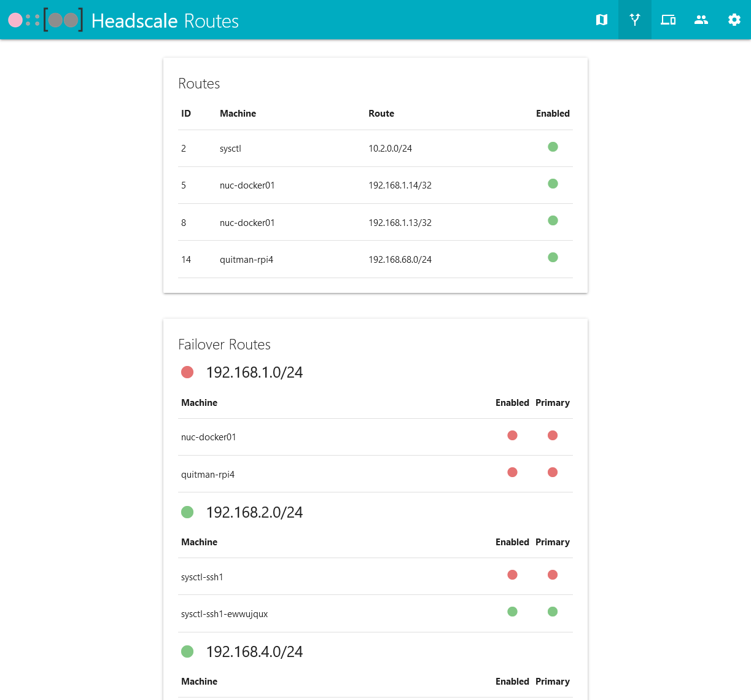The width and height of the screenshot is (751, 700).
Task: Click the Headscale Routes page title
Action: 165,21
